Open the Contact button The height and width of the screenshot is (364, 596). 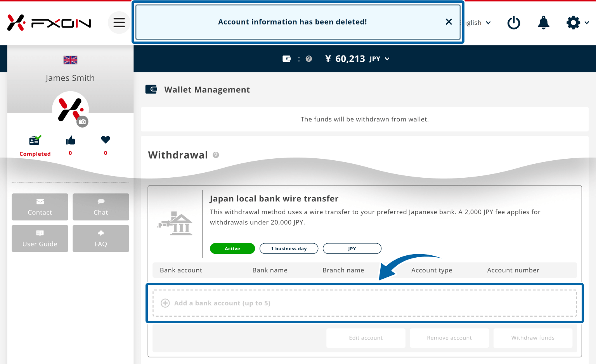(x=40, y=207)
